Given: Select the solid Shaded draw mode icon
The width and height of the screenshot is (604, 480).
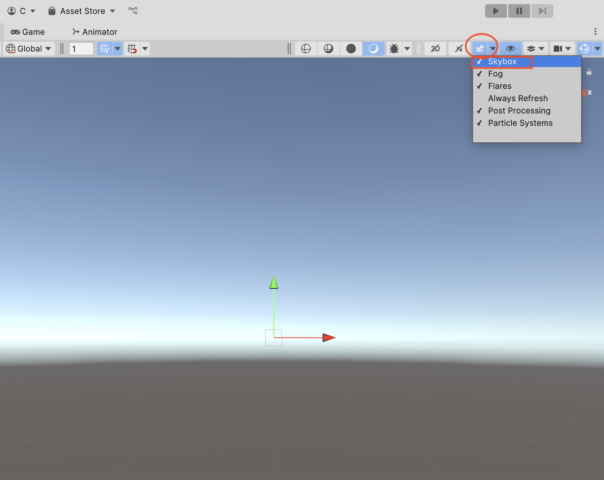Looking at the screenshot, I should (351, 49).
